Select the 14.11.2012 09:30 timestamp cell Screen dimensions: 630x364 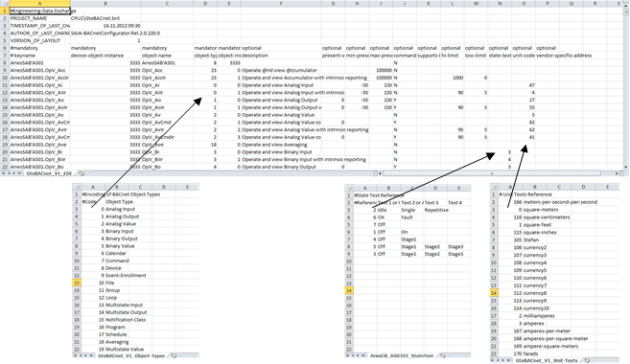coord(105,26)
